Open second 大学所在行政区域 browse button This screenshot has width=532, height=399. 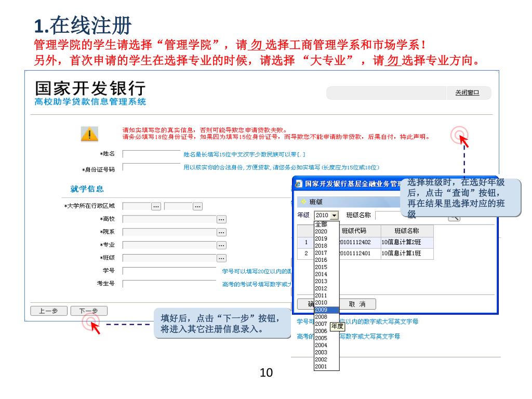point(197,206)
